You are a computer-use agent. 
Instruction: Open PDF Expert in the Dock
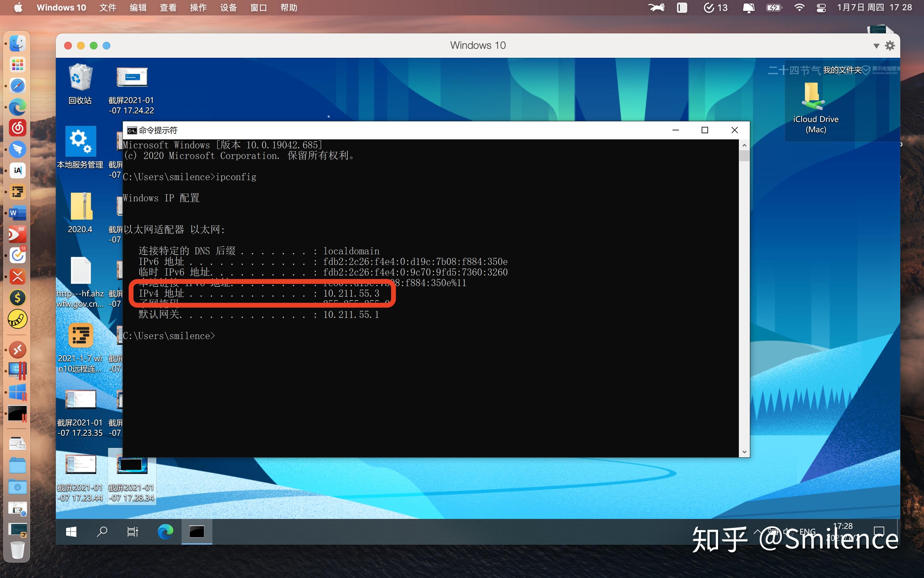(x=18, y=234)
